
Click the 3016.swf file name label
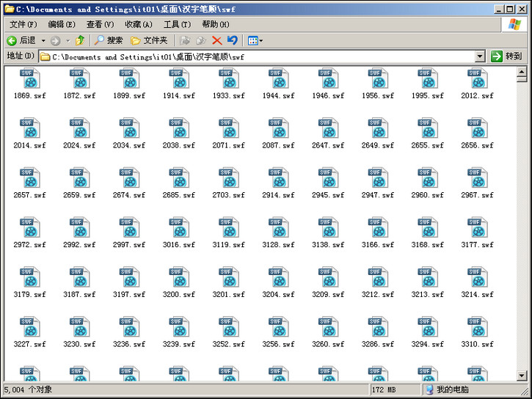(179, 245)
